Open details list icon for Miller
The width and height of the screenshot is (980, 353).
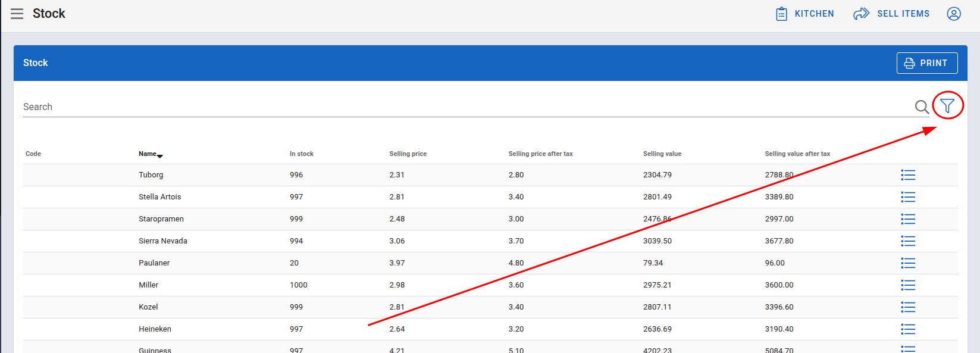908,285
